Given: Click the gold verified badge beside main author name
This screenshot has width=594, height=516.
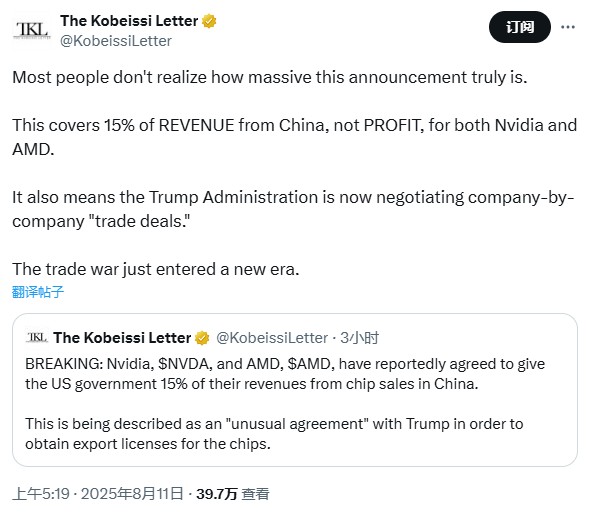Looking at the screenshot, I should coord(209,21).
